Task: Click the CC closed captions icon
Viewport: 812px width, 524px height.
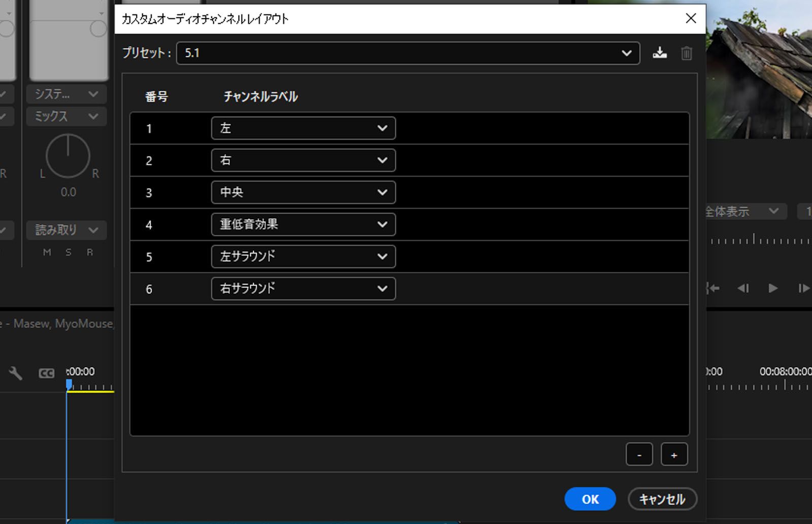Action: [46, 373]
